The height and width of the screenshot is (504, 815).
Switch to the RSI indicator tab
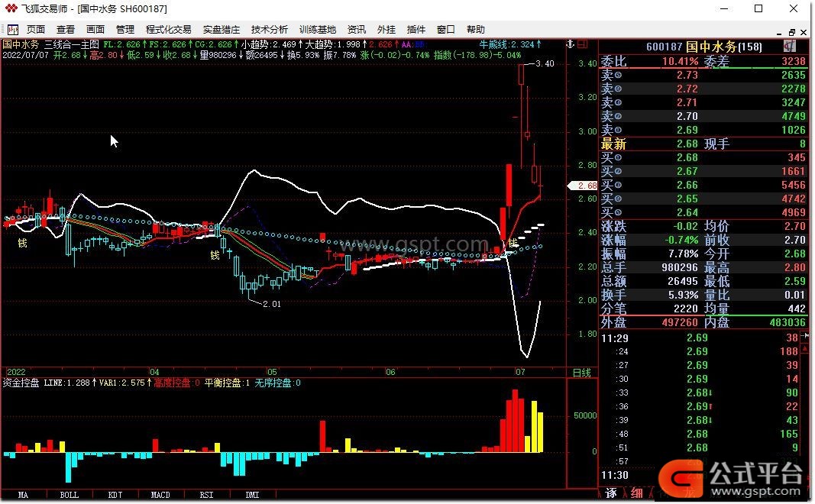pyautogui.click(x=206, y=495)
